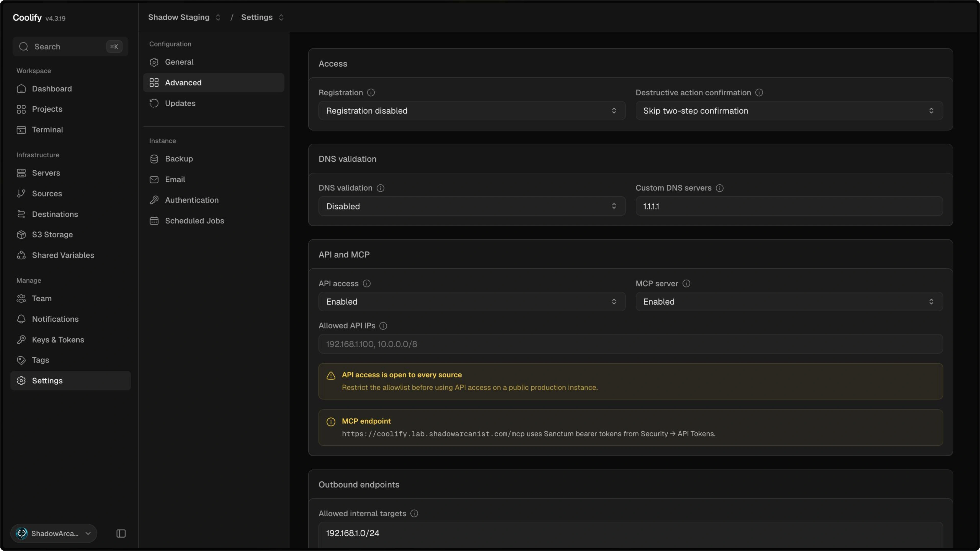Click the MCP server info icon
Viewport: 980px width, 551px height.
point(686,283)
